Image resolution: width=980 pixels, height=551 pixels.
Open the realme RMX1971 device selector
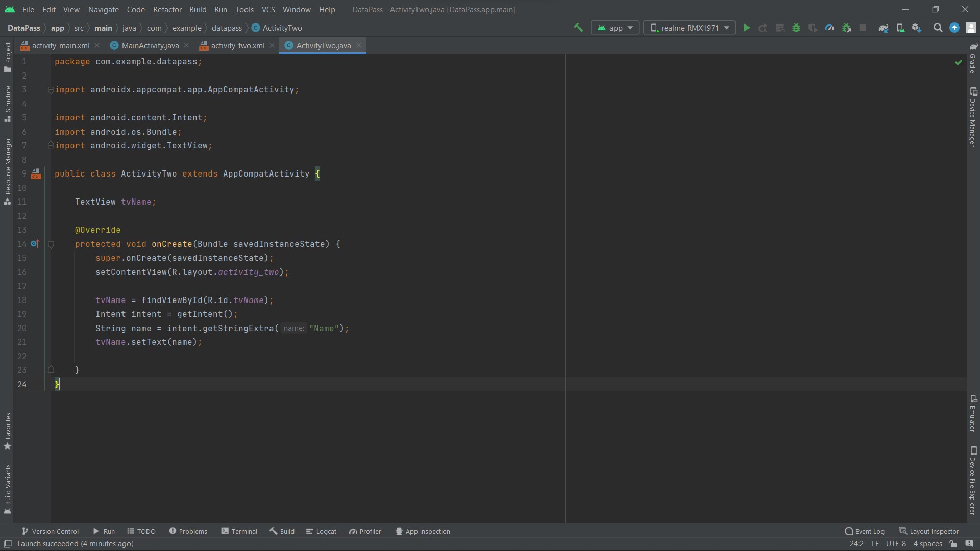tap(689, 28)
